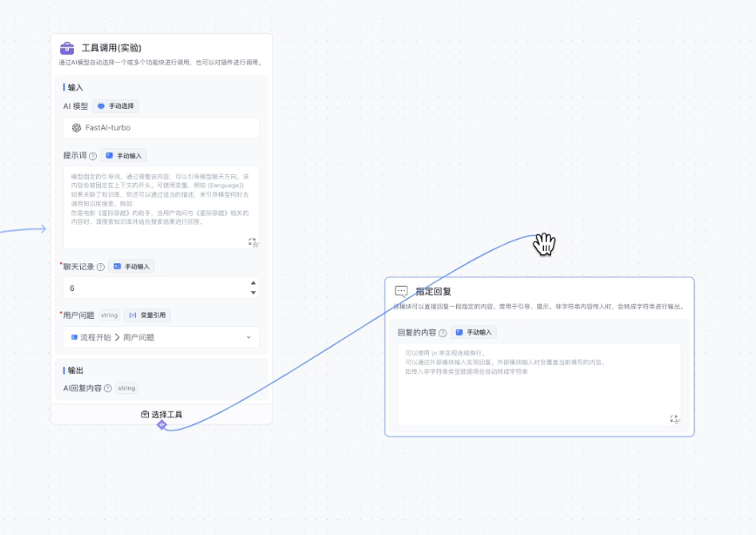Expand the 回复的内容 editor with fullscreen icon

[x=675, y=419]
